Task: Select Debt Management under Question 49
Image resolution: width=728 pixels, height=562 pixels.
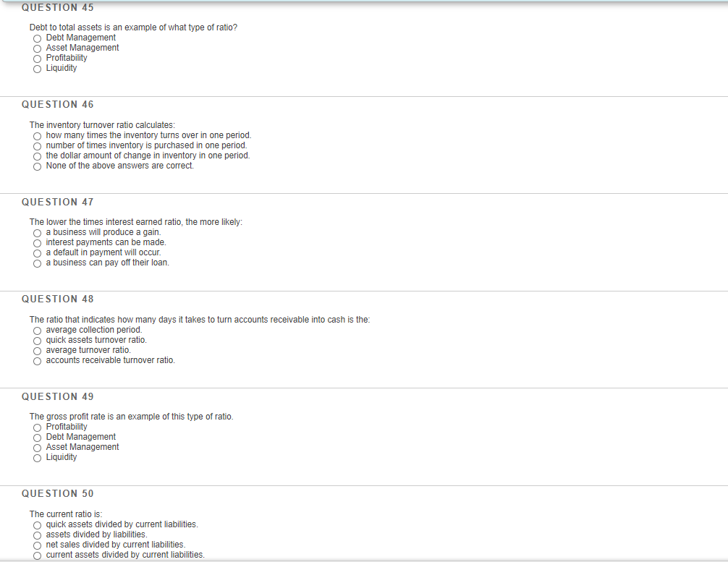Action: [37, 438]
